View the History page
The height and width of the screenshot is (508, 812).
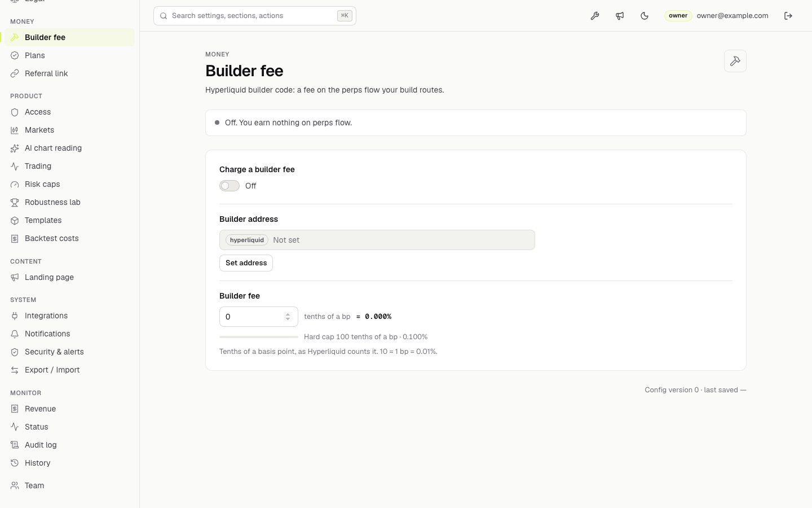tap(69, 463)
